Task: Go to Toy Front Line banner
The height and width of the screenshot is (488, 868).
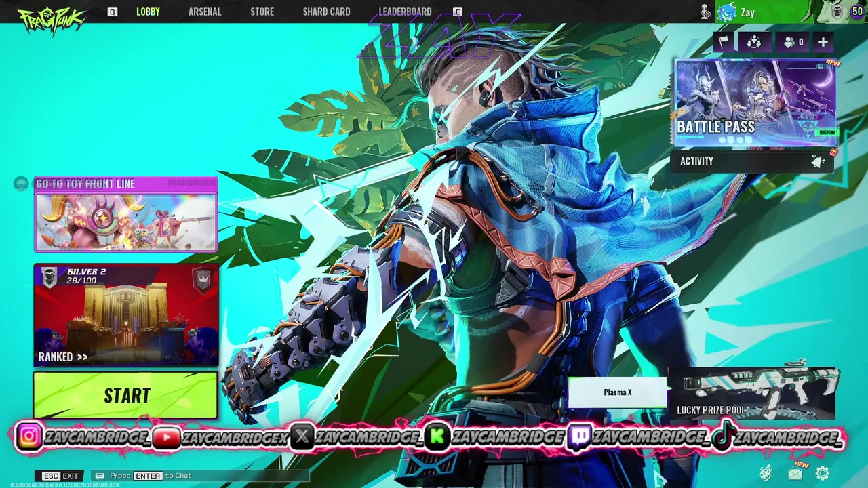Action: point(125,214)
